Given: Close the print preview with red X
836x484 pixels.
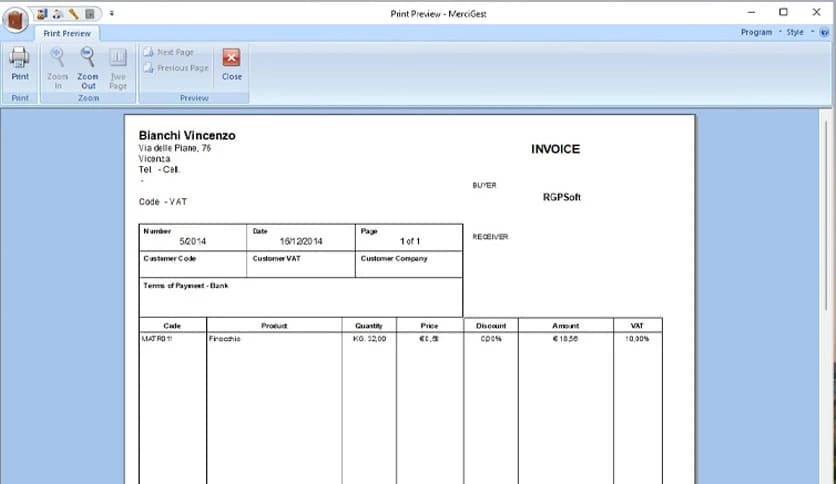Looking at the screenshot, I should (231, 64).
